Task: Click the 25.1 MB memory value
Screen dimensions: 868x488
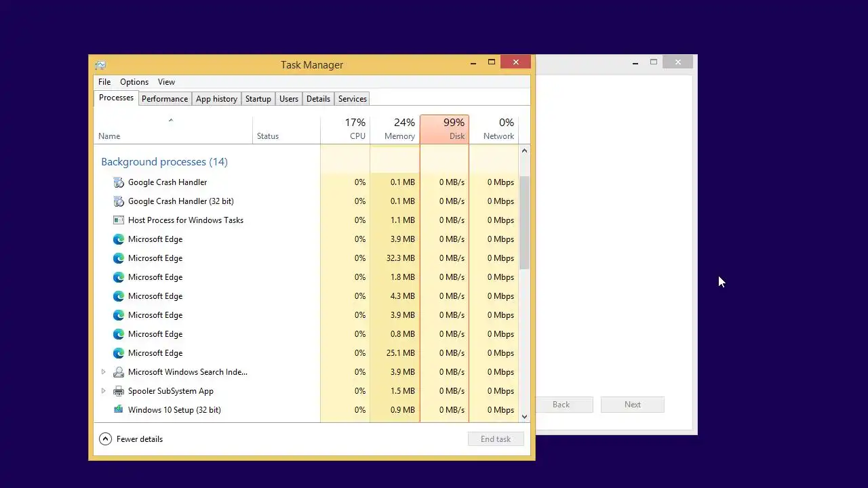Action: (x=400, y=353)
